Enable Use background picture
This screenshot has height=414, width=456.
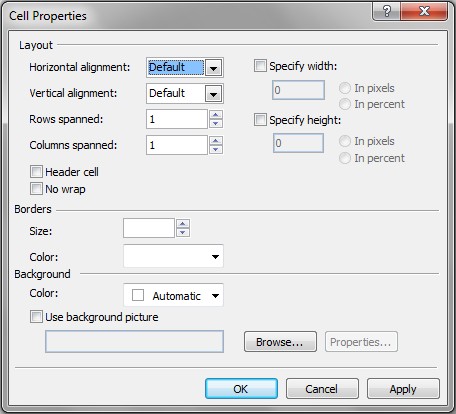coord(36,316)
